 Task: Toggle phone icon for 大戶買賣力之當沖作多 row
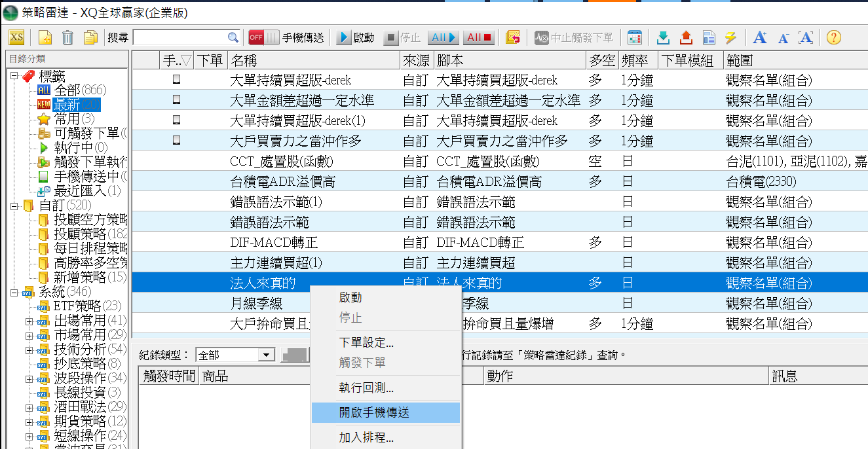(176, 141)
